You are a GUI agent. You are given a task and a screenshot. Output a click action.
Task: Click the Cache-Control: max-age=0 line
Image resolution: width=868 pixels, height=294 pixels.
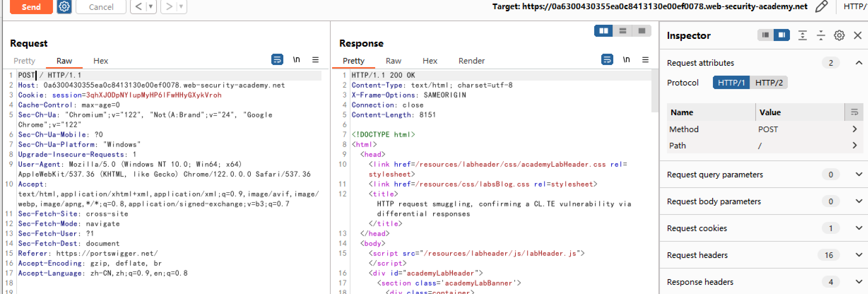[69, 105]
